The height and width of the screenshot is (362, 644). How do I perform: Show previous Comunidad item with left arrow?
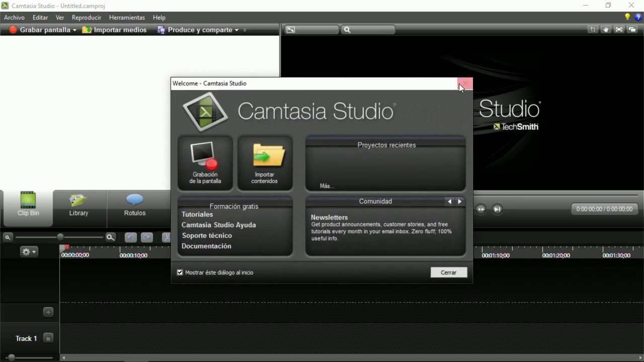point(450,202)
